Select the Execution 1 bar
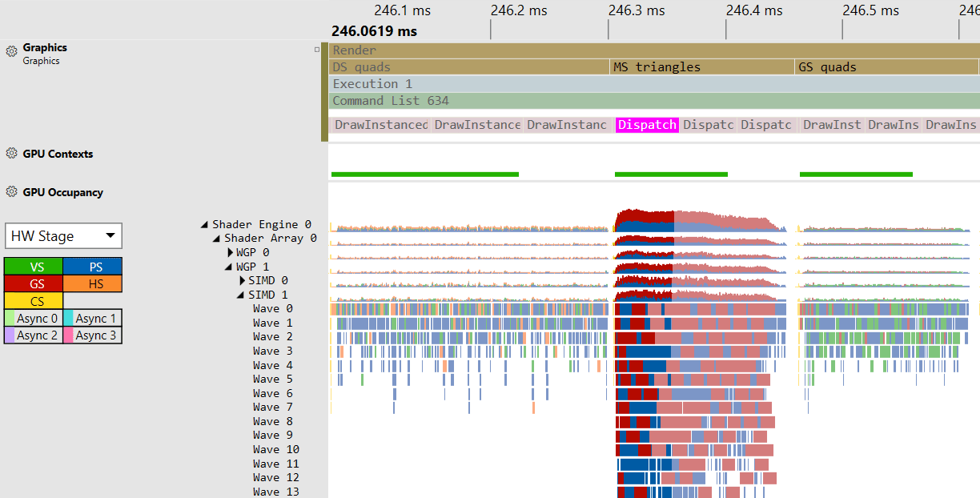980x498 pixels. (654, 84)
